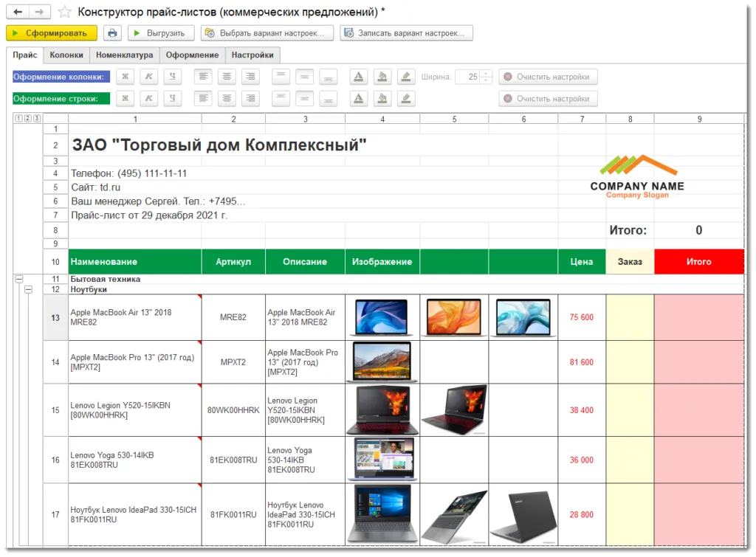Align column text to the top

pos(281,77)
